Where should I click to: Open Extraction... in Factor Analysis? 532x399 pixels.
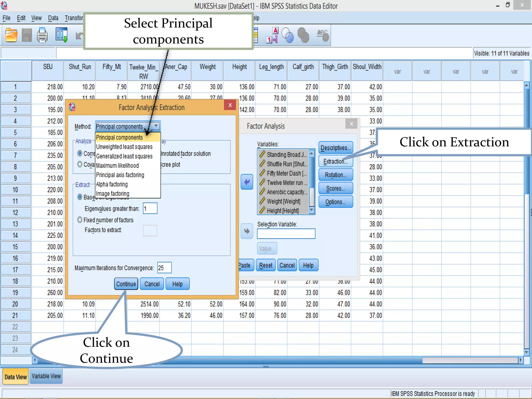click(x=336, y=161)
